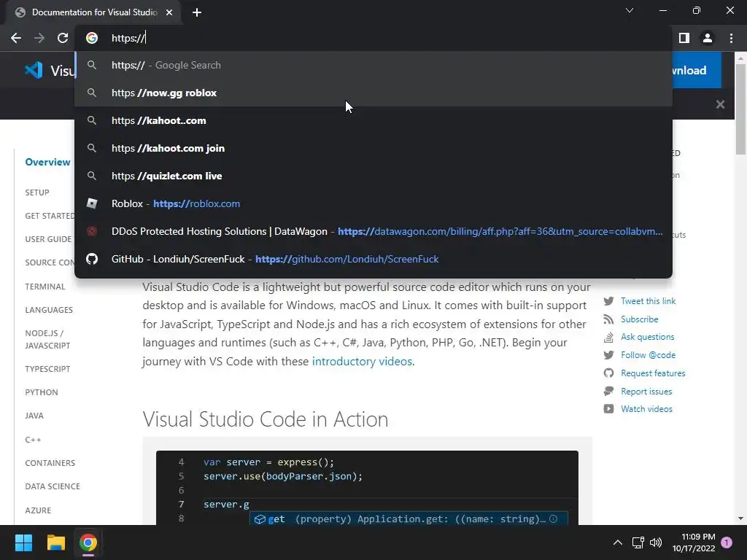Open the introductory videos link
This screenshot has width=747, height=560.
(362, 361)
